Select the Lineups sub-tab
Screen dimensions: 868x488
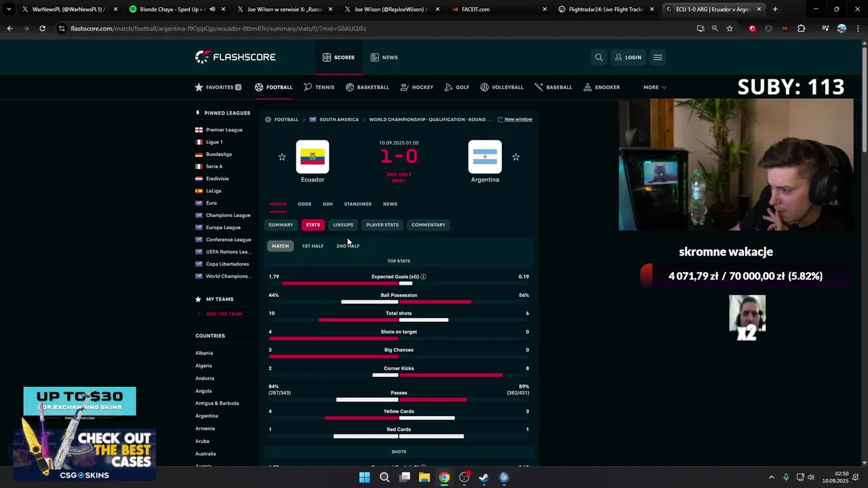click(x=343, y=225)
